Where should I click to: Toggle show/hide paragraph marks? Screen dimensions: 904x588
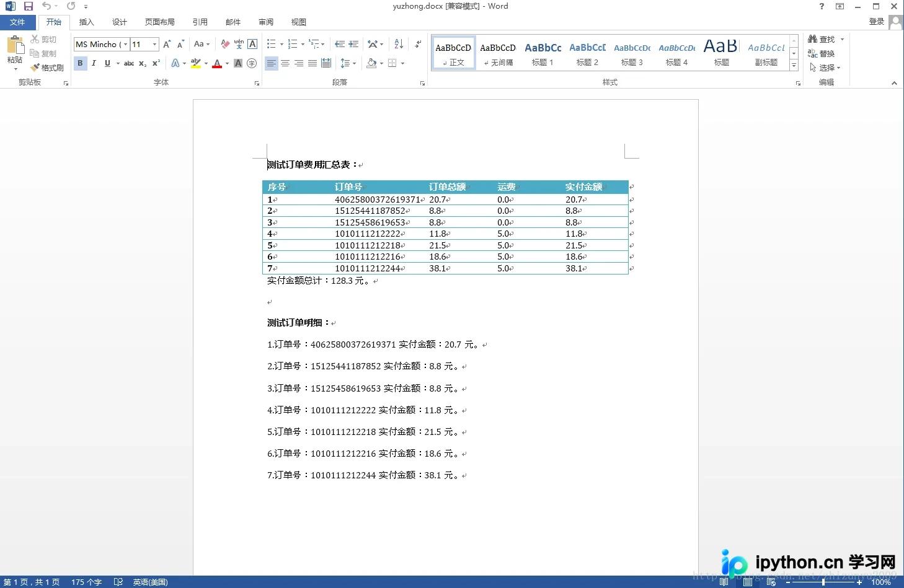click(419, 45)
